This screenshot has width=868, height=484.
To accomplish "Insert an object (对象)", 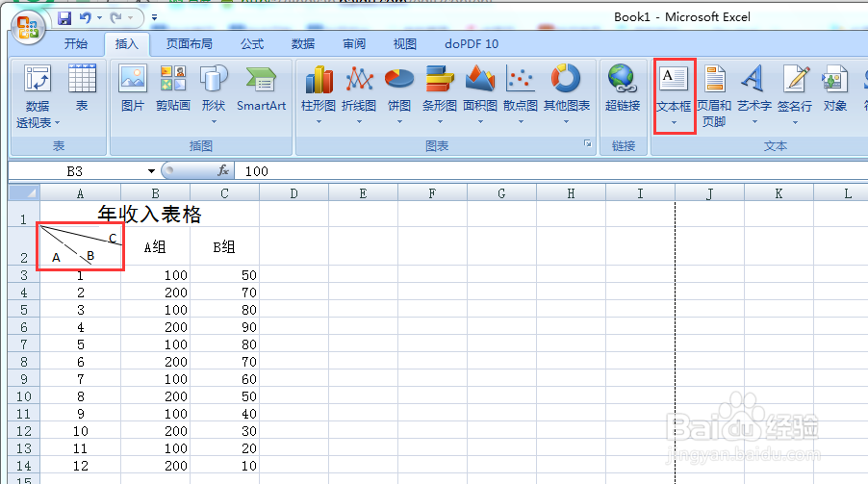I will (834, 89).
